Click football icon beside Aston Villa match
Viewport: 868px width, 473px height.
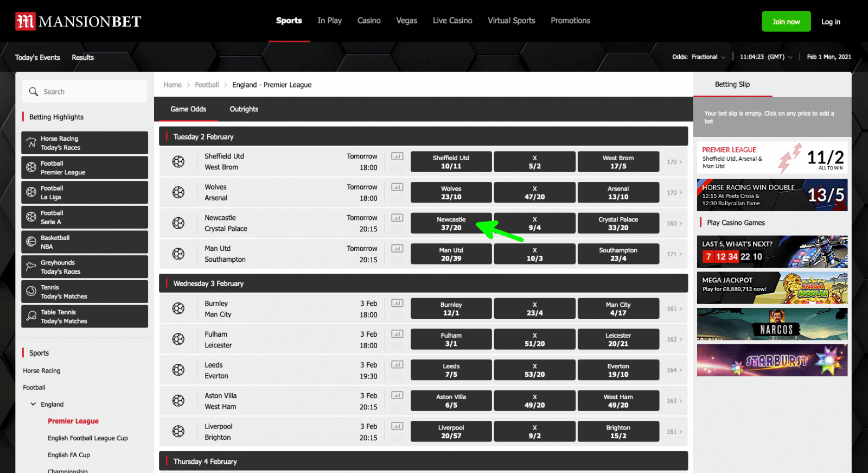(x=178, y=401)
